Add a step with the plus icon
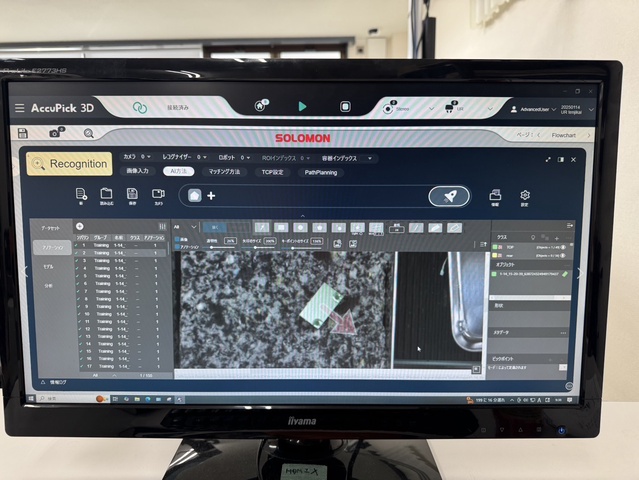 tap(211, 196)
